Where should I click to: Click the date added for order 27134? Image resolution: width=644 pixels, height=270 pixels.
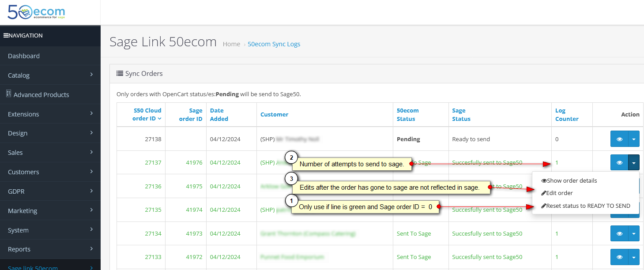pyautogui.click(x=225, y=233)
